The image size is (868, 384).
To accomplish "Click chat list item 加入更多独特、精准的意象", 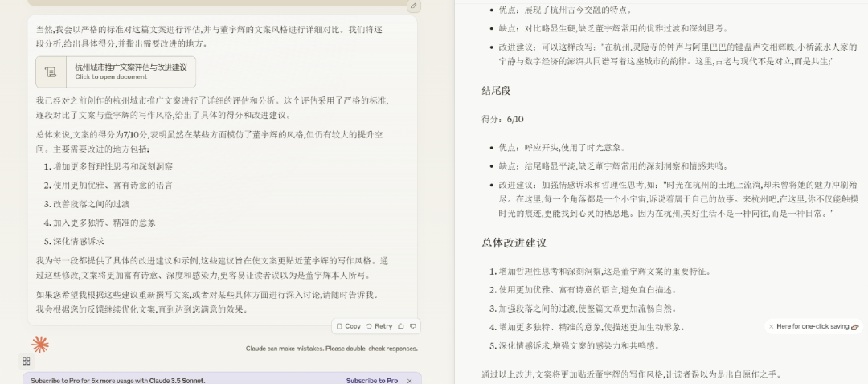I will tap(104, 223).
